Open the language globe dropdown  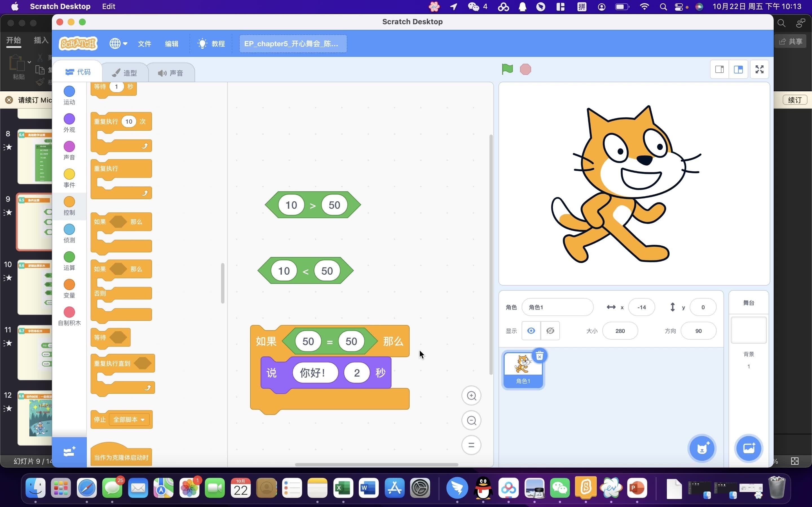coord(118,44)
